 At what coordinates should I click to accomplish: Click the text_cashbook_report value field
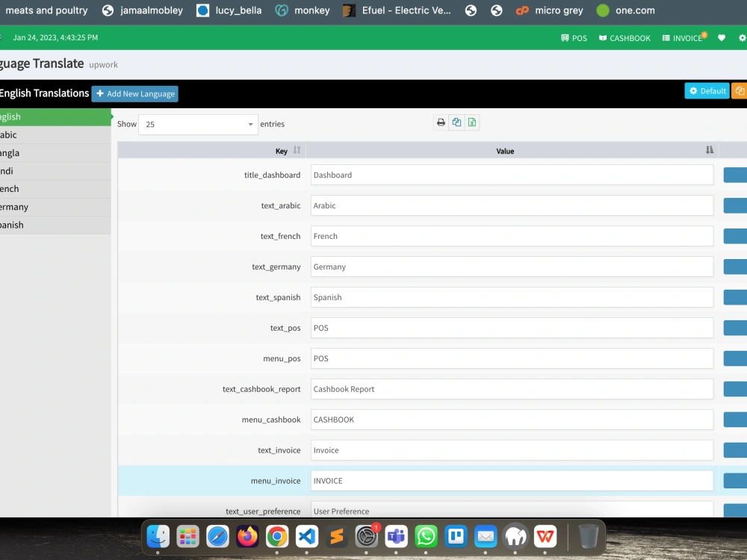(512, 389)
